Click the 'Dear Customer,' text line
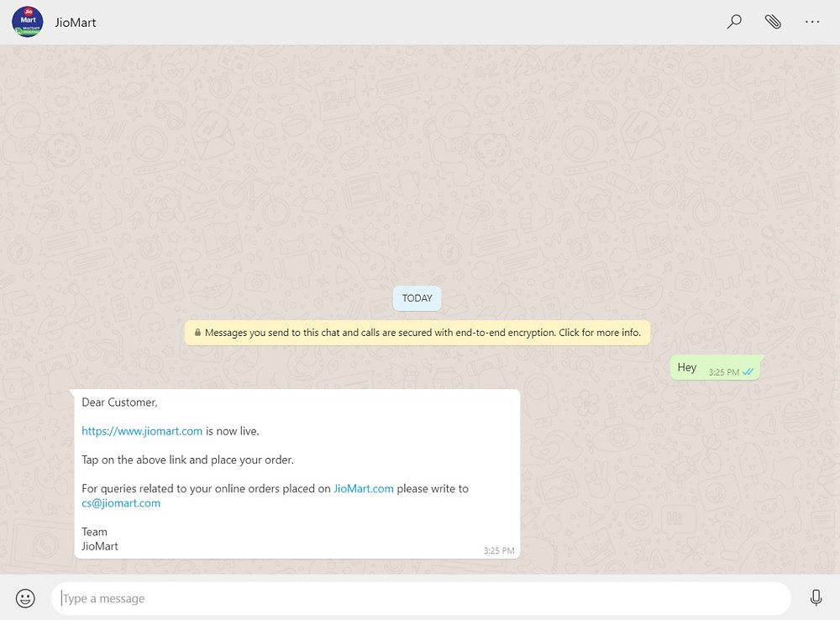 pyautogui.click(x=119, y=402)
